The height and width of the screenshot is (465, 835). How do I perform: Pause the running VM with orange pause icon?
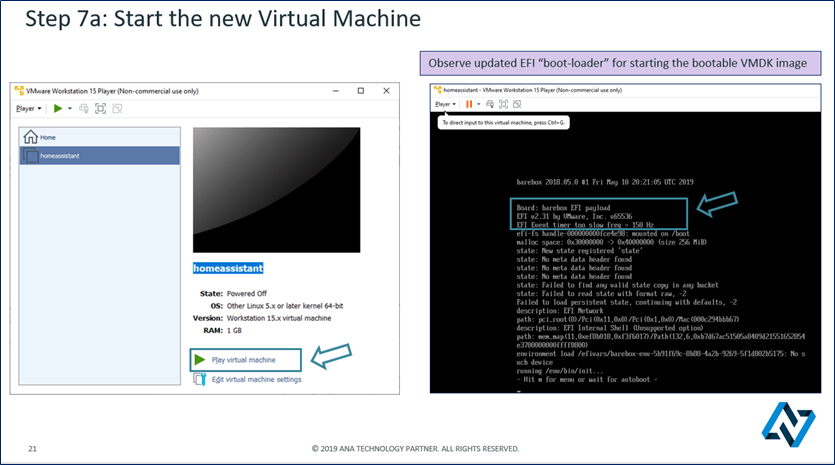point(470,103)
